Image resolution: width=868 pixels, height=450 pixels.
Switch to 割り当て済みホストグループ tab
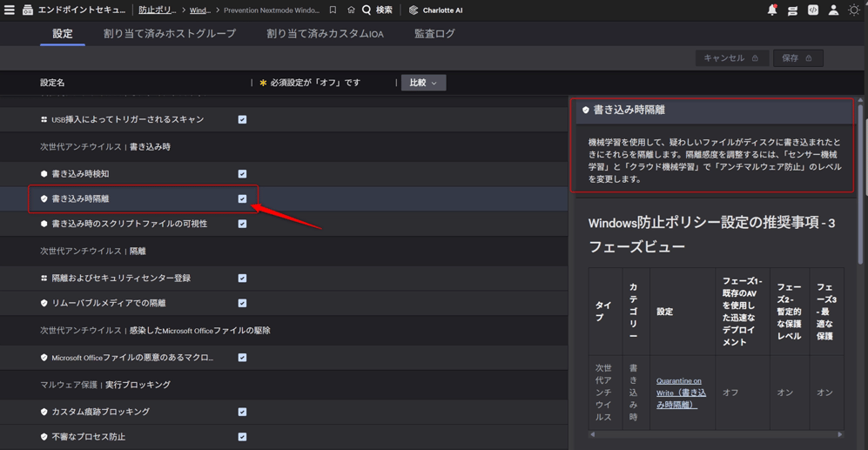[x=170, y=34]
